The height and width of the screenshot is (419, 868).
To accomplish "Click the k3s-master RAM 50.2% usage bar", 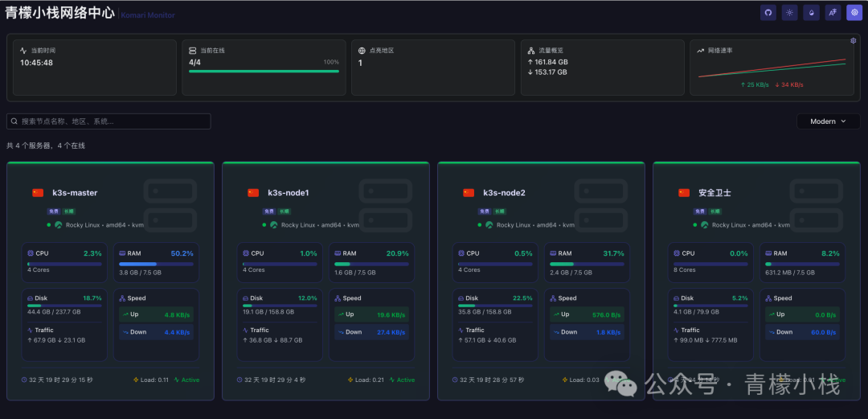I will tap(156, 264).
